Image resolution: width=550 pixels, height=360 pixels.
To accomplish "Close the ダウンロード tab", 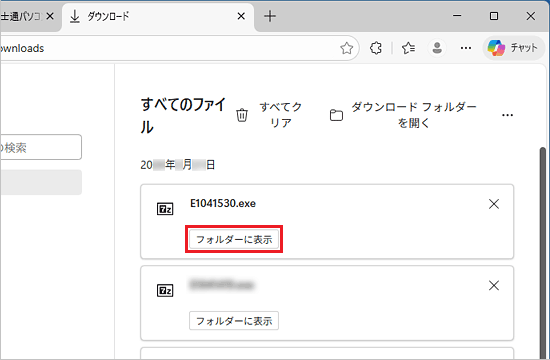I will [x=241, y=16].
